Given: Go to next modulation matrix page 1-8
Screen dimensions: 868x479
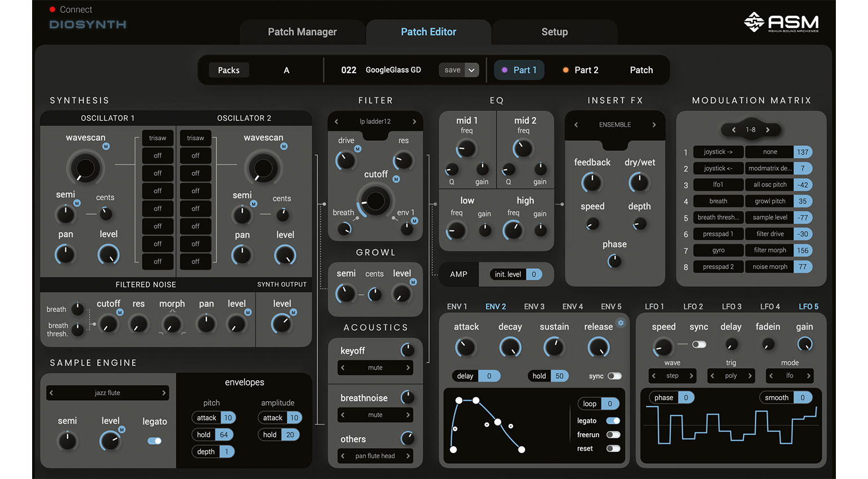Looking at the screenshot, I should click(768, 130).
